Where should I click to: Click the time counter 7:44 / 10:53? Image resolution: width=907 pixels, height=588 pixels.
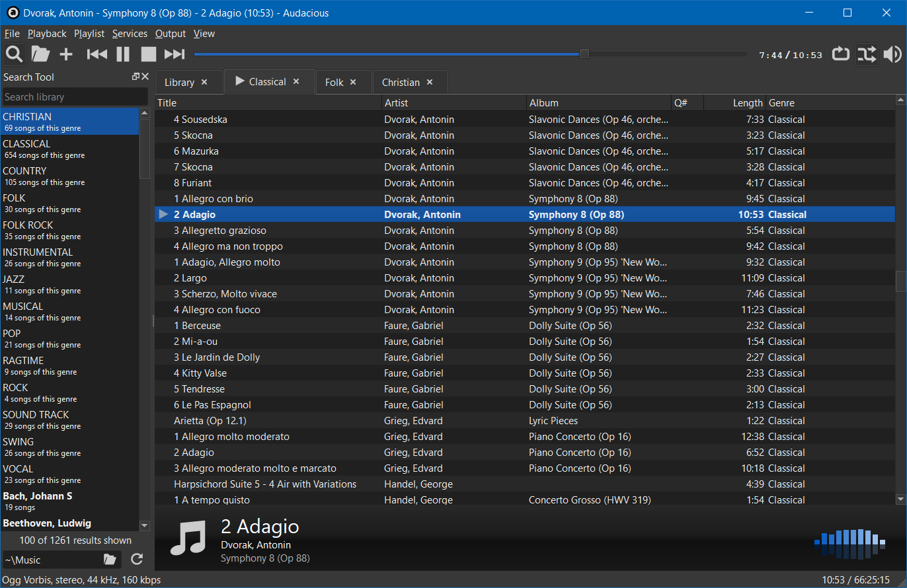791,55
